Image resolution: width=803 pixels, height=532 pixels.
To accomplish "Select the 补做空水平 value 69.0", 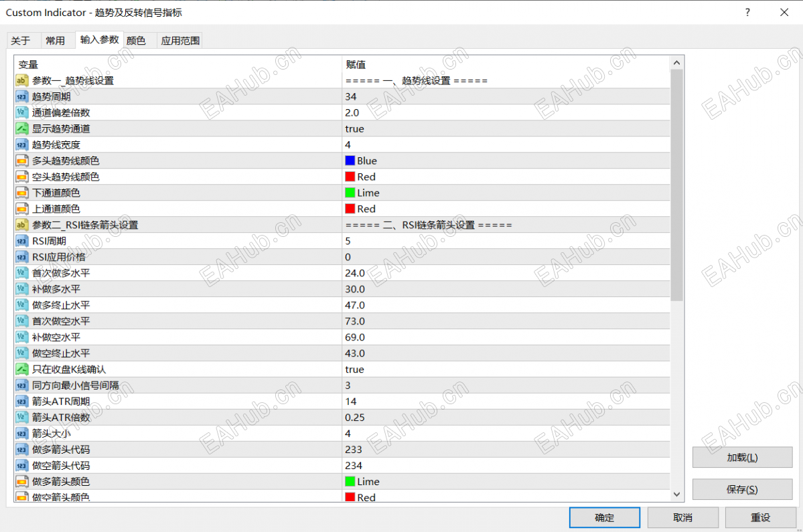I will [355, 337].
